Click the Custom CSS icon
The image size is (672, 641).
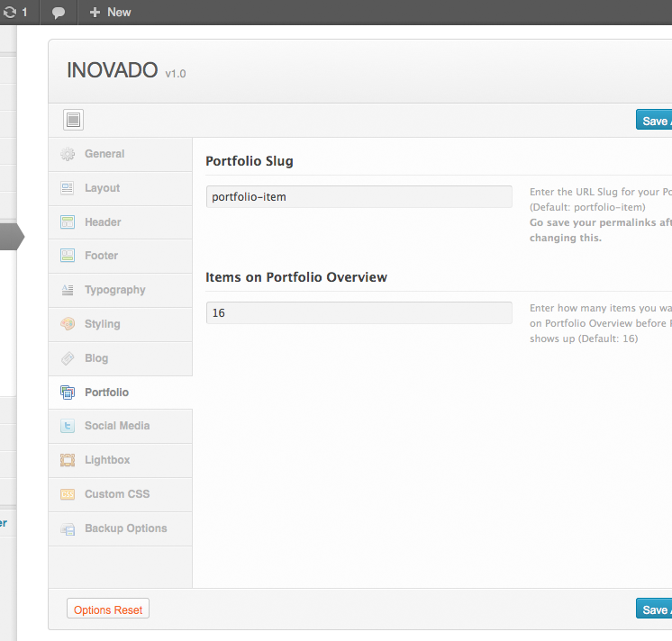tap(68, 494)
